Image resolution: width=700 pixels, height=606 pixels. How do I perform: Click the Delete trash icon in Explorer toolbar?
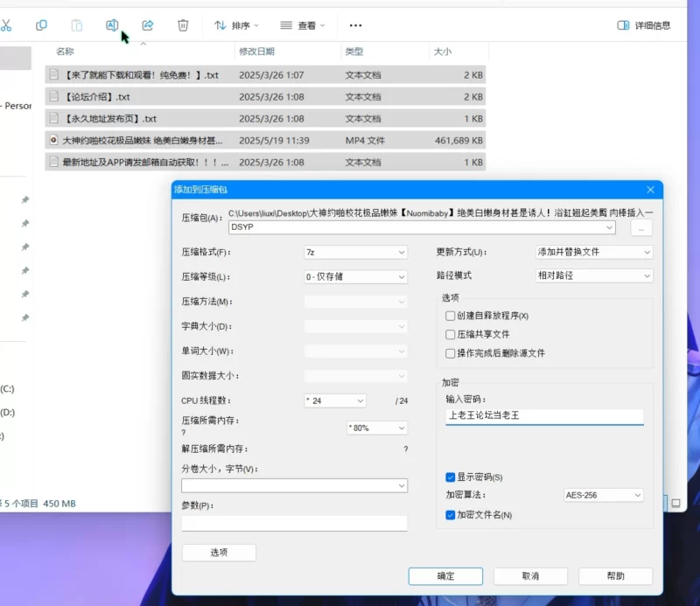[183, 25]
